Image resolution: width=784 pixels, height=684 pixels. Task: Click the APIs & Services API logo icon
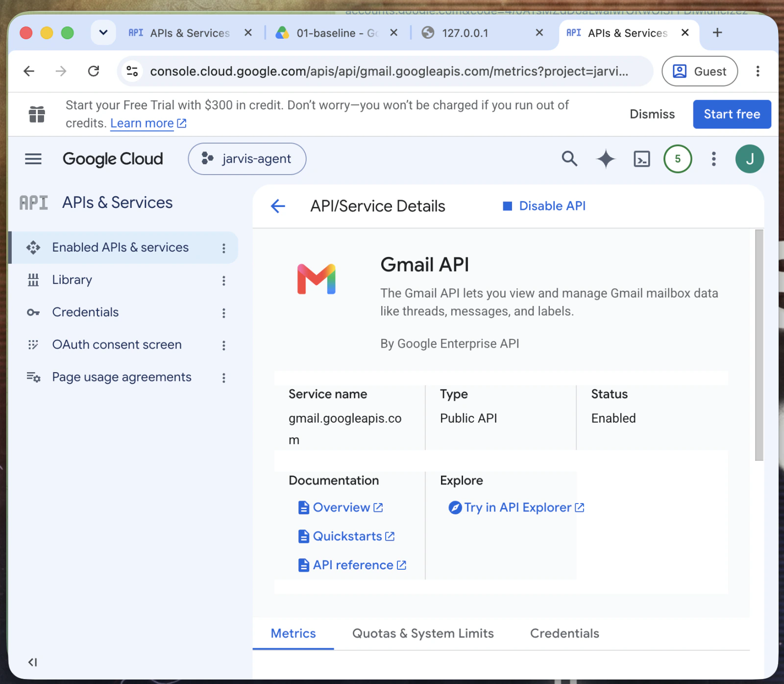click(x=33, y=203)
